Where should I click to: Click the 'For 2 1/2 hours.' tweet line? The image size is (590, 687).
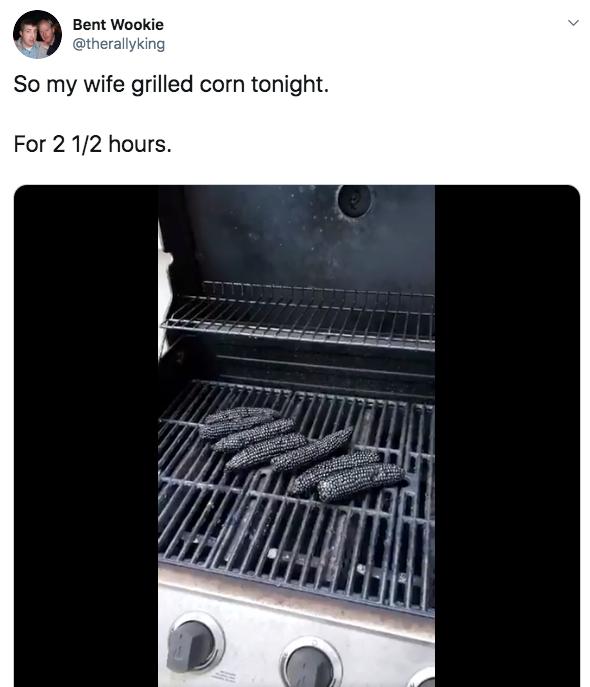[x=92, y=144]
